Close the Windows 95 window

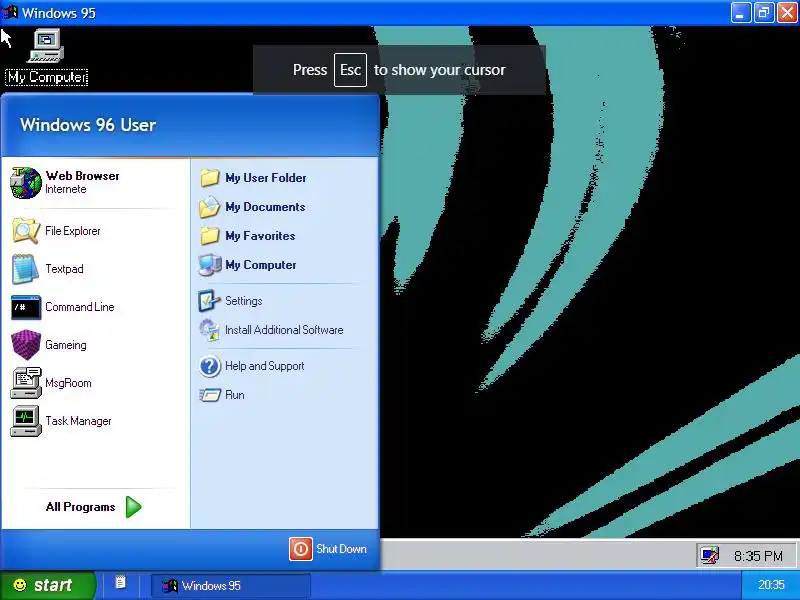[x=787, y=13]
